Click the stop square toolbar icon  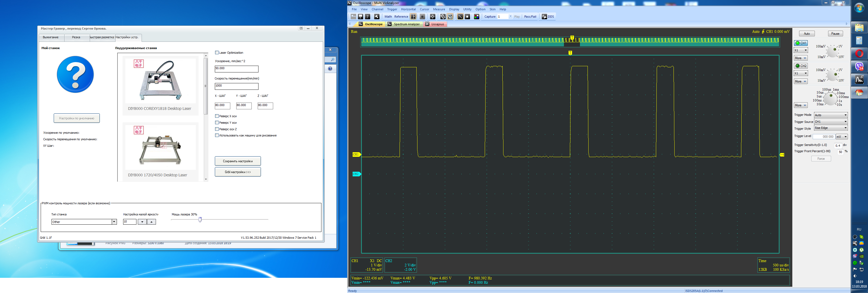point(467,17)
